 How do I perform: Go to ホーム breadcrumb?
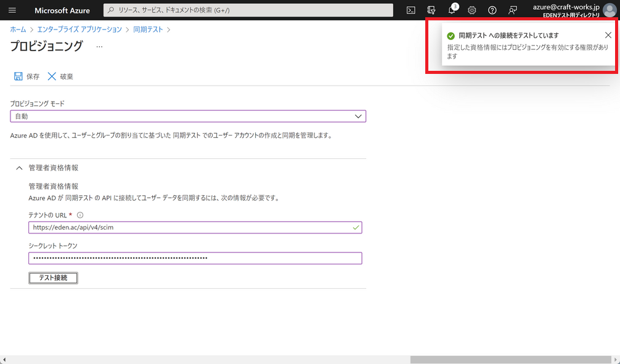[x=18, y=30]
